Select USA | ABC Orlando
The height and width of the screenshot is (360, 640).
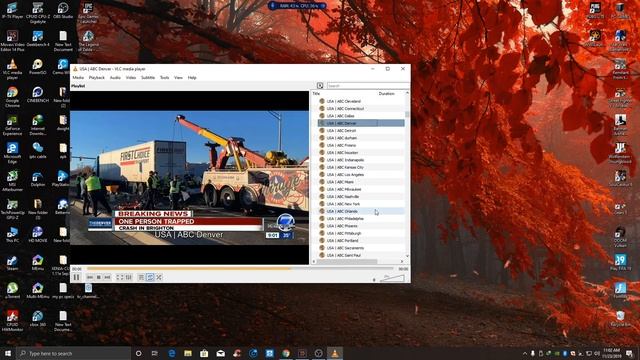click(361, 211)
